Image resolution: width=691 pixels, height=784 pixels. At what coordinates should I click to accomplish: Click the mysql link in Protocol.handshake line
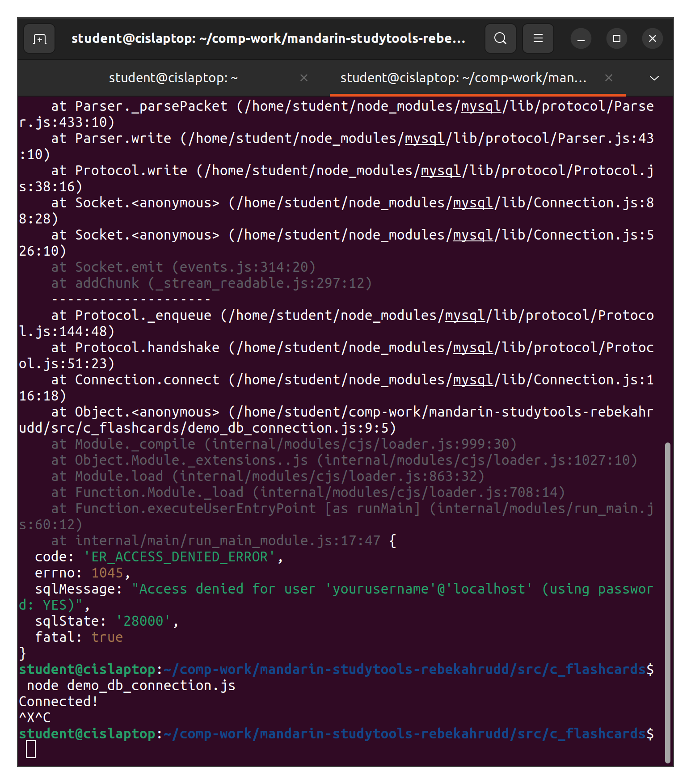(x=473, y=348)
